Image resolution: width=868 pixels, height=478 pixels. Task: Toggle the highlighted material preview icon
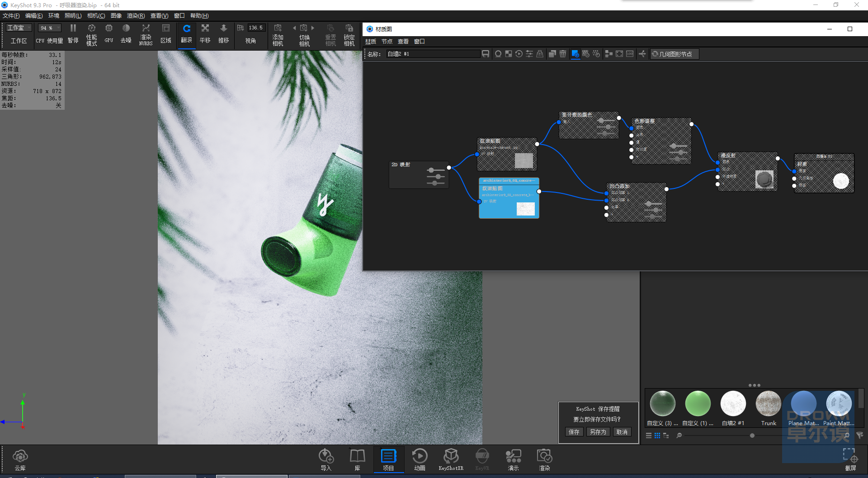coord(576,54)
